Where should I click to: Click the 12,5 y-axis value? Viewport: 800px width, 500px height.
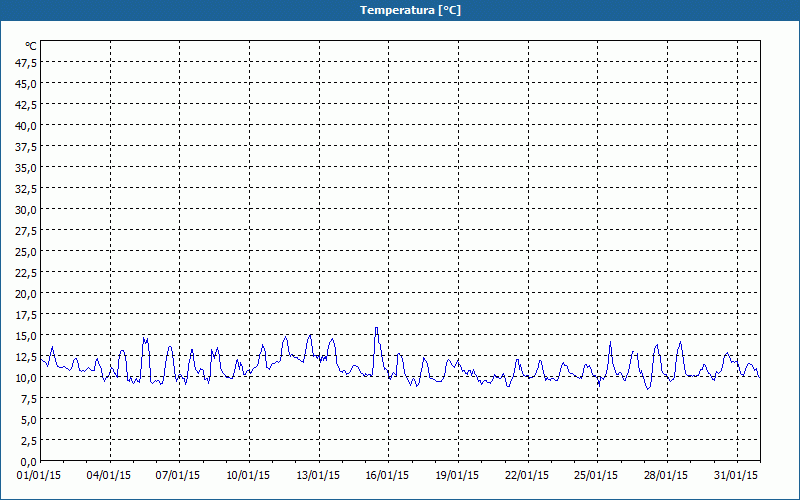click(x=27, y=357)
